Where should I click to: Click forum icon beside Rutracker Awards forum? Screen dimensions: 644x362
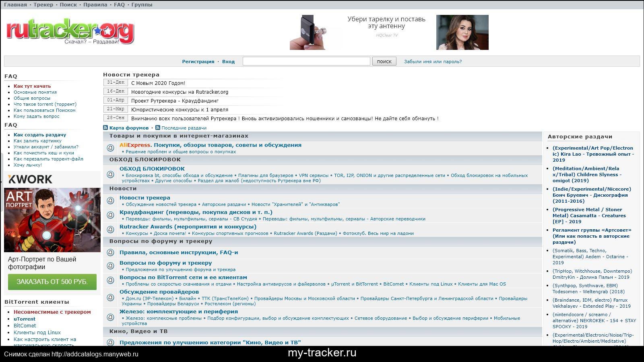coord(111,230)
